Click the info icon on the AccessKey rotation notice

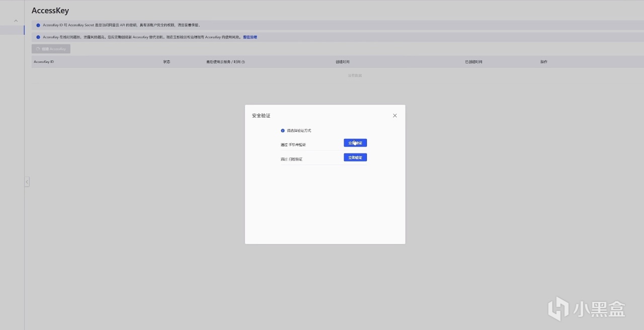(38, 37)
